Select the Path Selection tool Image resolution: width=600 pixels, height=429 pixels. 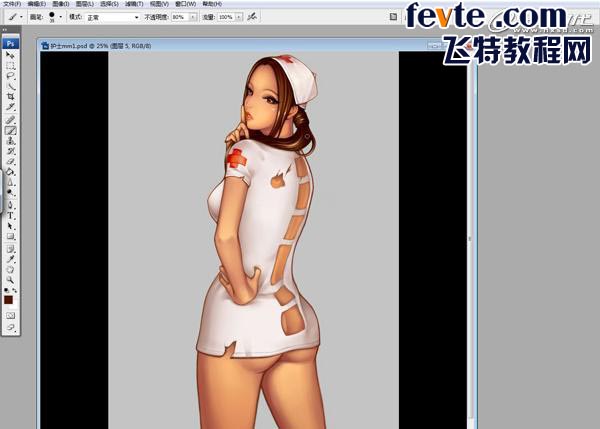click(x=11, y=226)
